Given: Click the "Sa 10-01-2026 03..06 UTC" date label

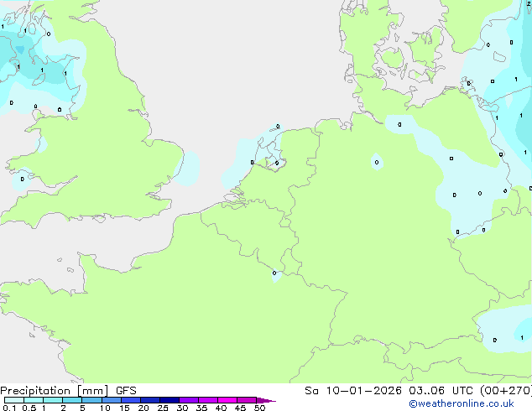Looking at the screenshot, I should [389, 391].
